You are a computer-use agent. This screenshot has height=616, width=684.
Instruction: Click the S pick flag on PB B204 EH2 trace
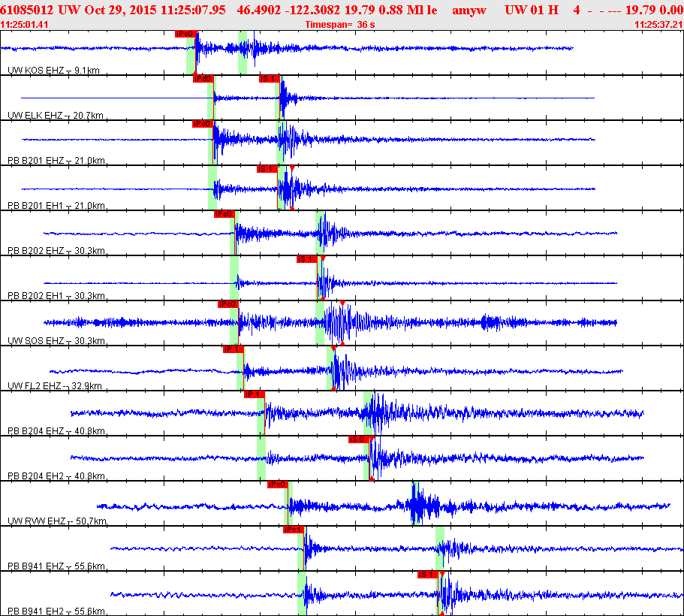tap(358, 439)
